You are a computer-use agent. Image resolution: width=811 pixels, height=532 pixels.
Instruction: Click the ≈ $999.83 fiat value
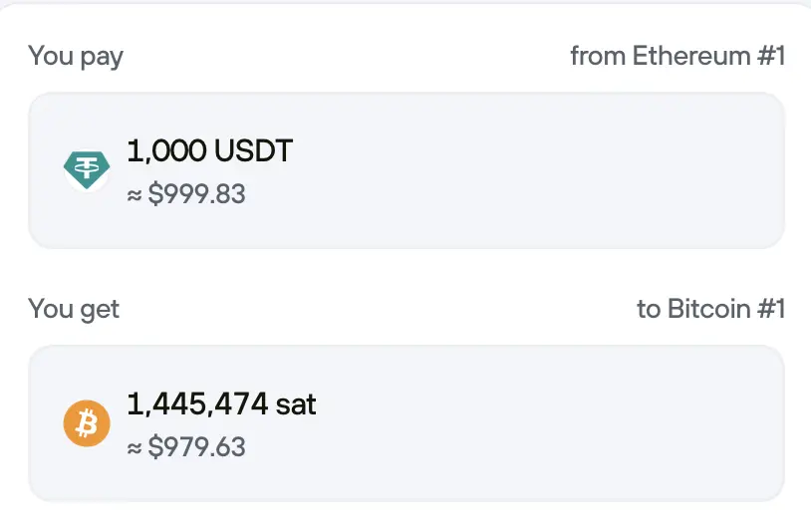pyautogui.click(x=186, y=193)
